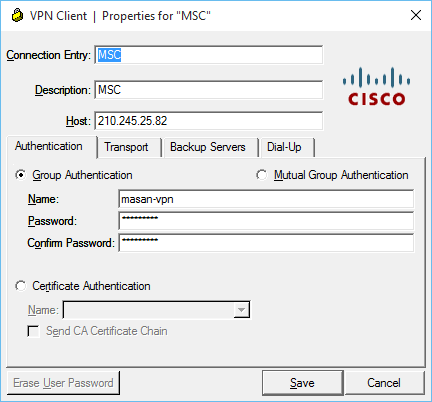Enable Send CA Certificate Chain checkbox
The width and height of the screenshot is (432, 402).
[x=33, y=331]
